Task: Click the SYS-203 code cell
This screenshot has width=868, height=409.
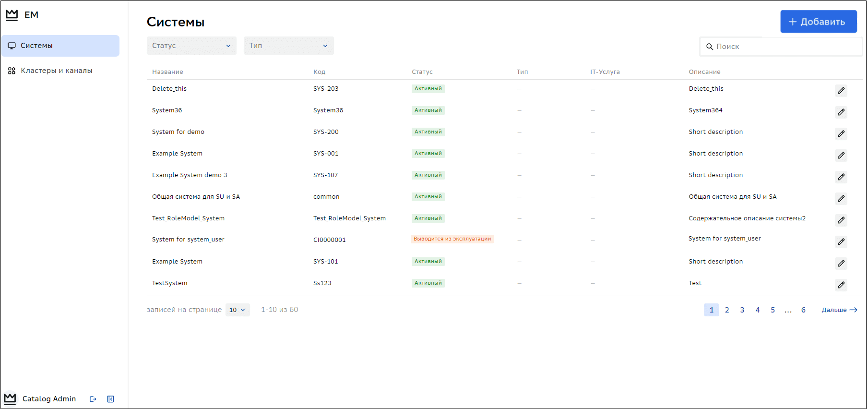Action: [326, 89]
